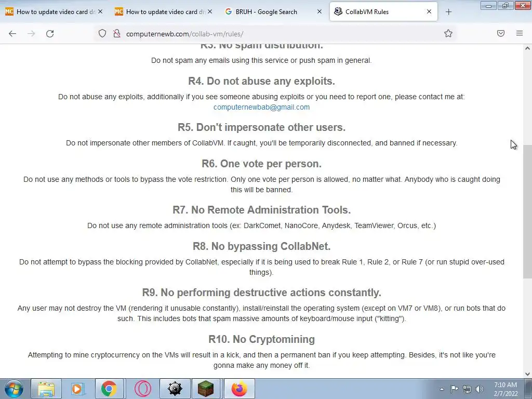Open the Minecraft grass block taskbar icon
Viewport: 532px width, 399px height.
coord(206,389)
